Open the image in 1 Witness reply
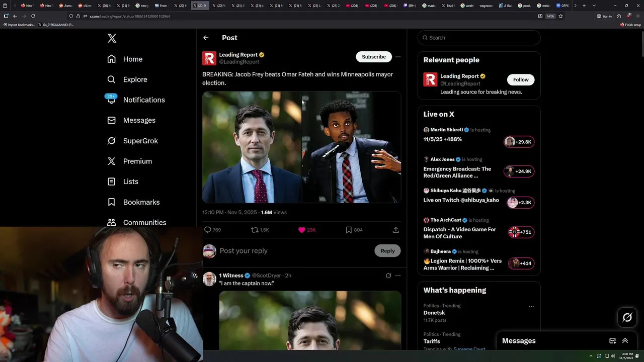Image resolution: width=644 pixels, height=362 pixels. pyautogui.click(x=310, y=321)
